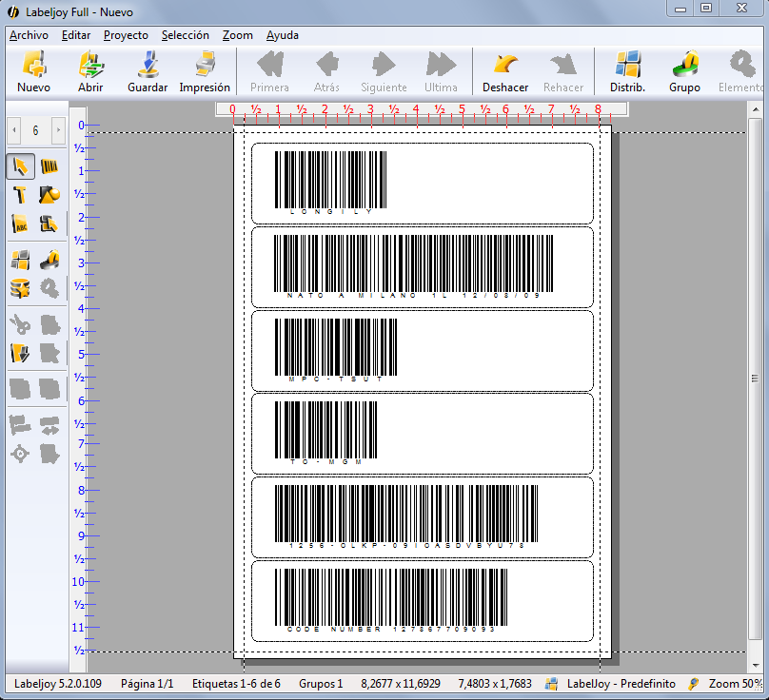Click label size '7,4803 x 1,7683' text

tap(495, 684)
